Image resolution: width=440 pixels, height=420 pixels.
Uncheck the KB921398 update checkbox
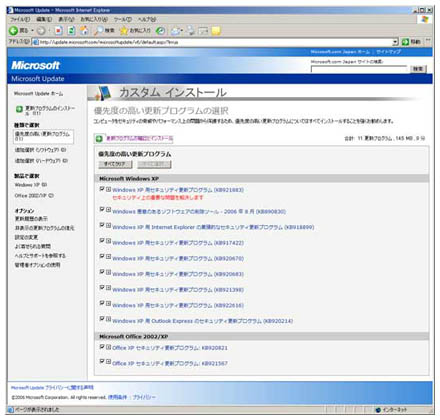coord(102,287)
